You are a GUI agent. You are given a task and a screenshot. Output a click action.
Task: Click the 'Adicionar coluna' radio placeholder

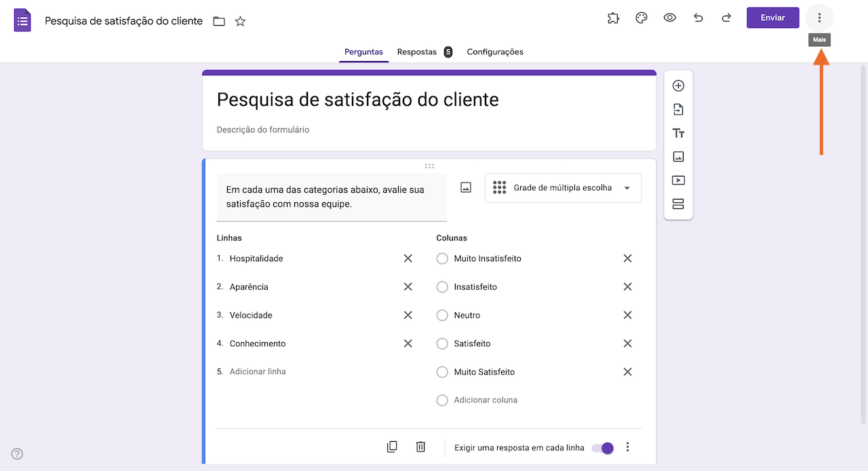coord(442,400)
